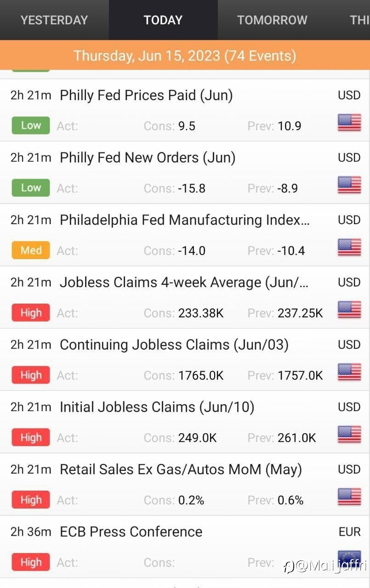Open the Continuing Jobless Claims (Jun/03) event
This screenshot has width=370, height=588.
pos(185,360)
